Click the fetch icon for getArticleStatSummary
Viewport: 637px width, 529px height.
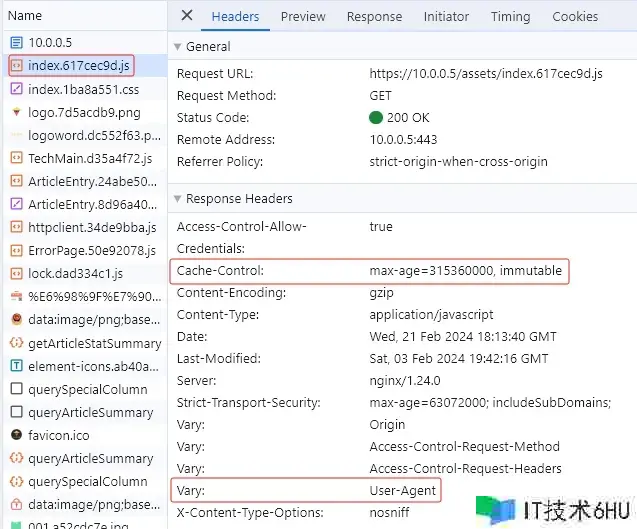pos(16,343)
